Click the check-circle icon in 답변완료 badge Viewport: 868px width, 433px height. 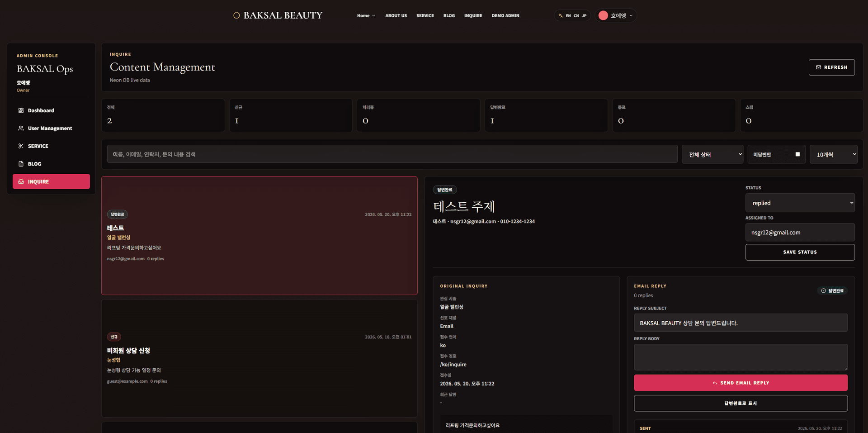[823, 290]
